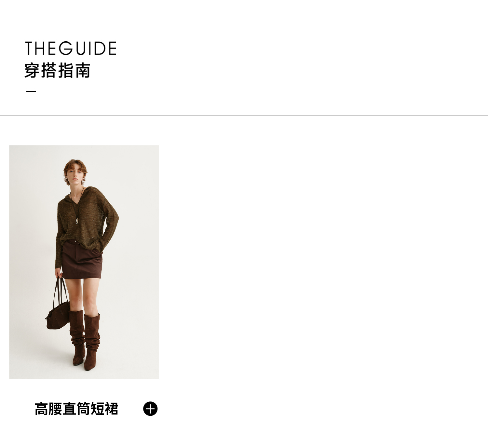Open the model outfit photo
Viewport: 488px width, 448px height.
[x=84, y=262]
